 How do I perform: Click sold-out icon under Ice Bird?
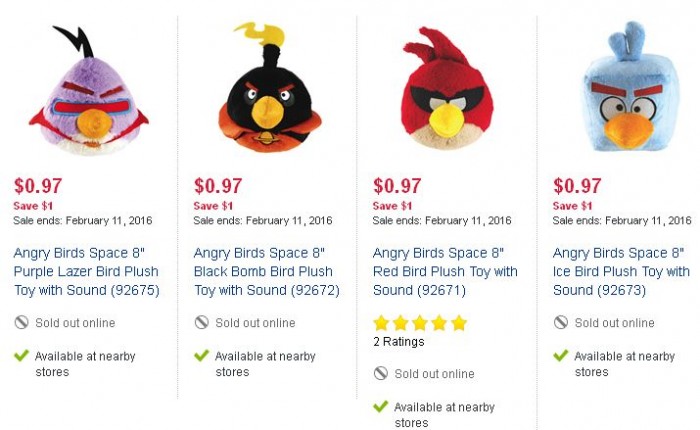[x=561, y=322]
